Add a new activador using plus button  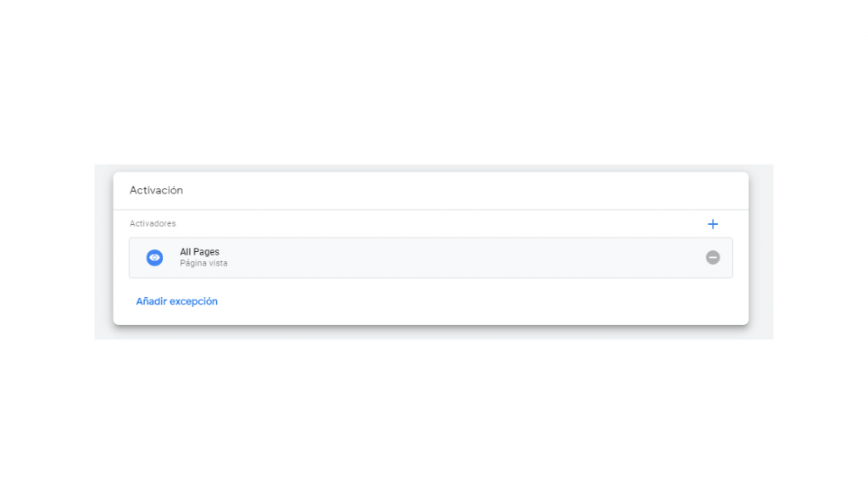pos(712,224)
